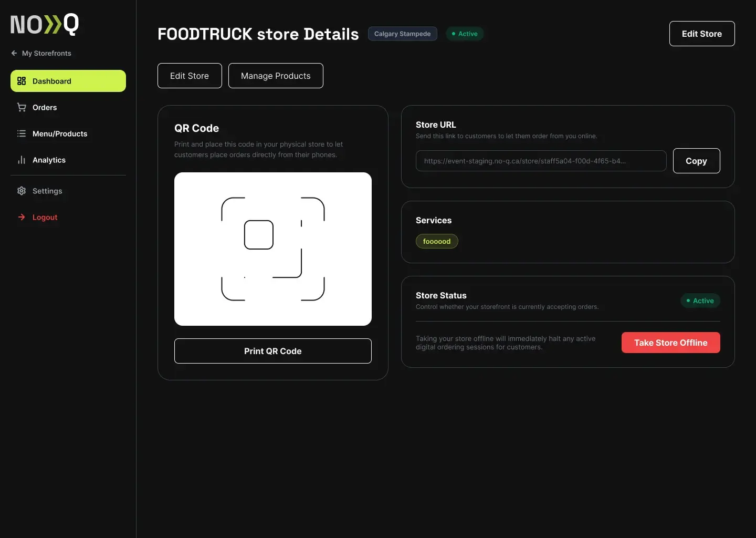Open the Settings label in sidebar
The height and width of the screenshot is (538, 756).
(x=47, y=191)
